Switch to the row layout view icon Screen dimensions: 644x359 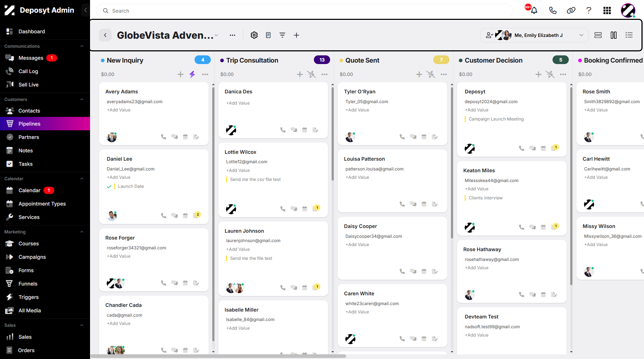click(598, 35)
